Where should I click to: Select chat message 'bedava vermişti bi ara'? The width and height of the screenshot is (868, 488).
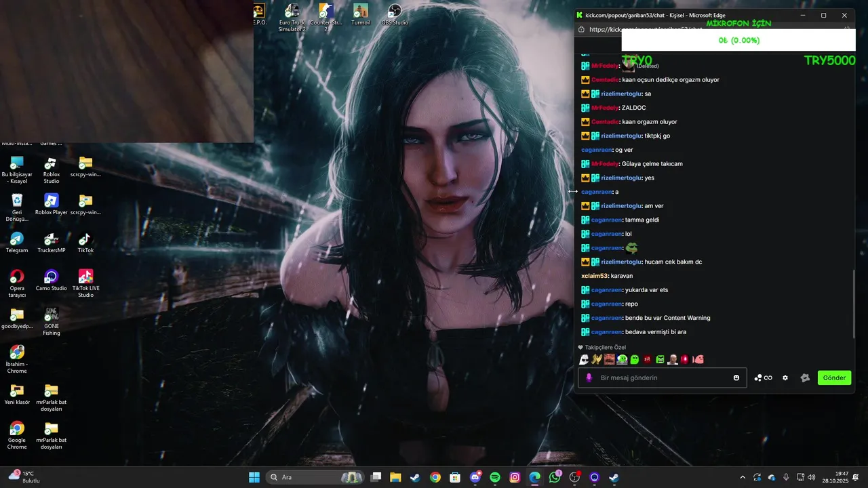point(656,332)
